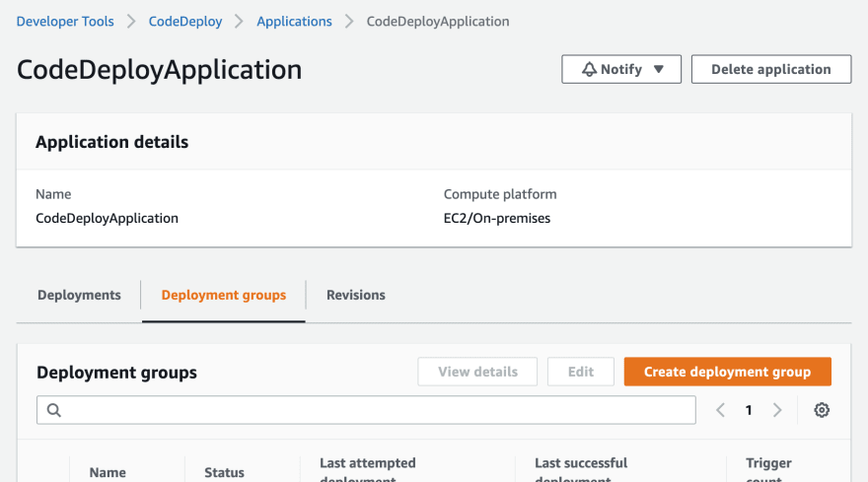Click the Name label in Application details
868x482 pixels.
(x=53, y=194)
